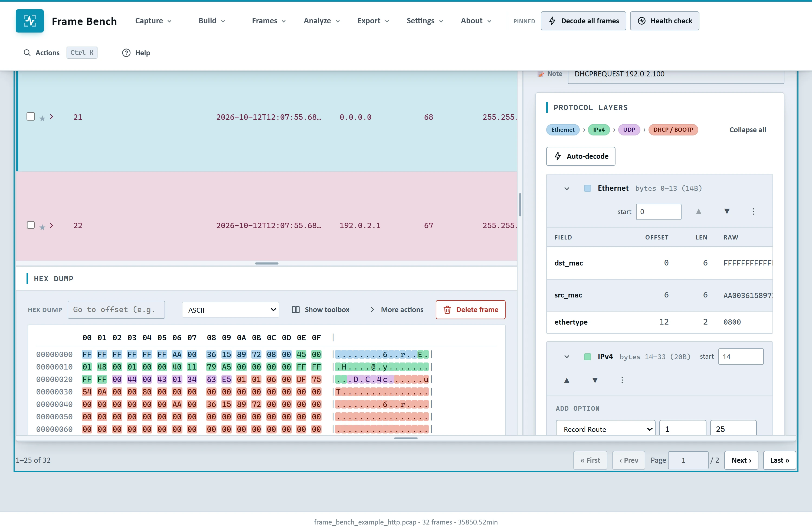
Task: Go to Next page of frames
Action: pyautogui.click(x=741, y=460)
